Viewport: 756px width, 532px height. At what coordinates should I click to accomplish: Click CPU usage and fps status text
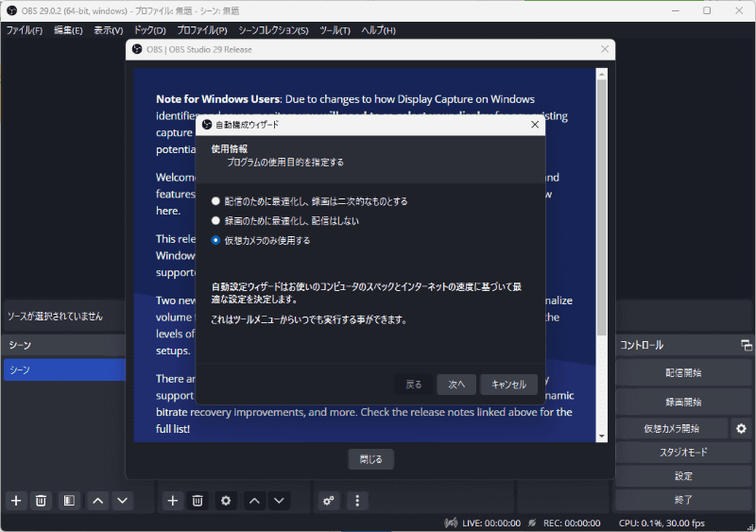point(661,523)
